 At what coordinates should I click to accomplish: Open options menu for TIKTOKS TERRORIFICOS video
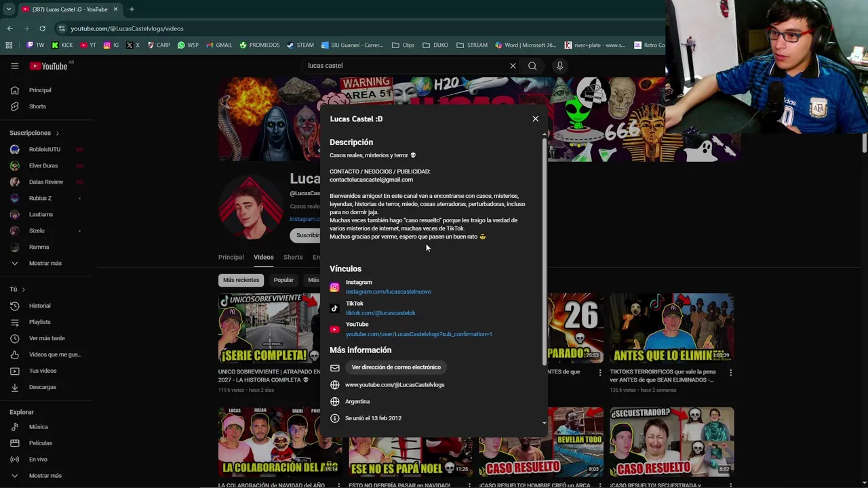click(x=730, y=372)
